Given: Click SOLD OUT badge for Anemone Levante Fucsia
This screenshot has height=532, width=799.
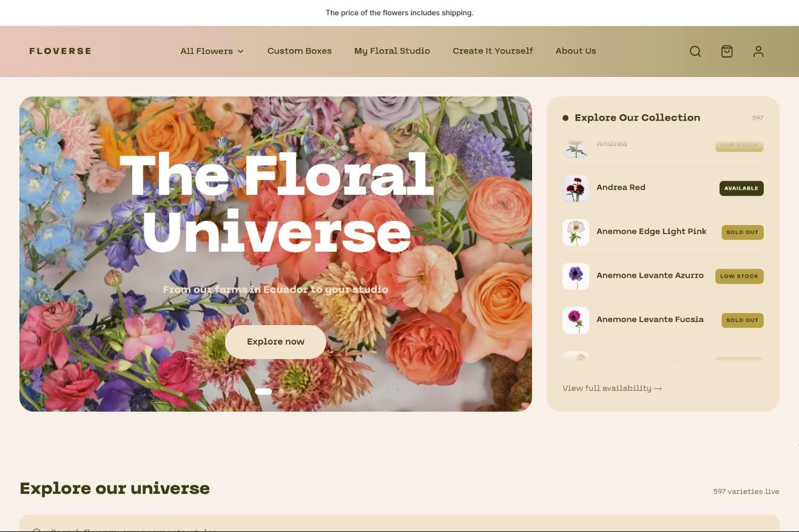Looking at the screenshot, I should point(743,320).
